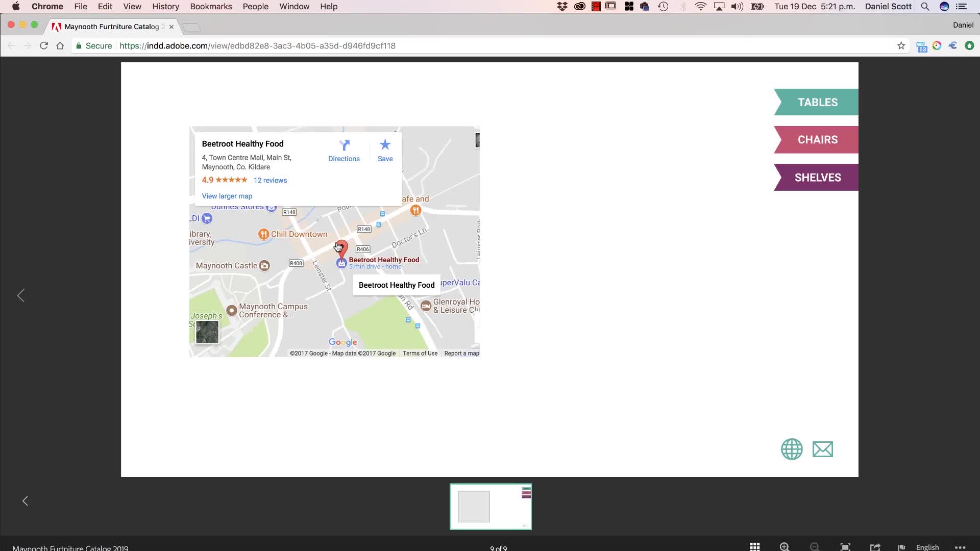
Task: Open the Creative Cloud menu bar icon
Action: [x=579, y=6]
